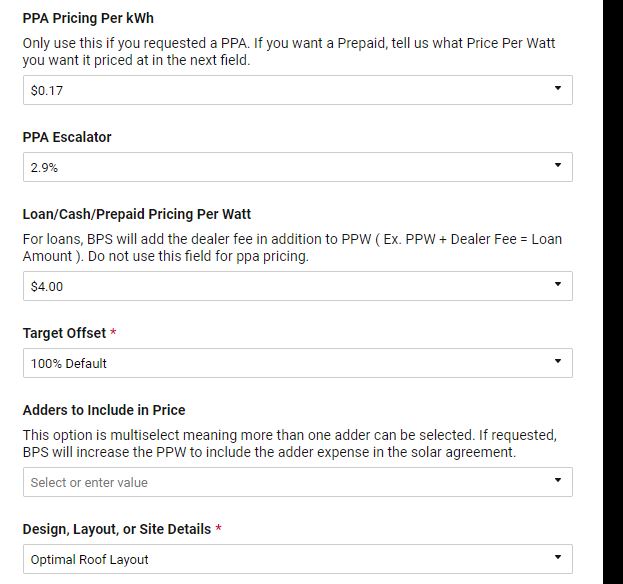The image size is (623, 584).
Task: Click the arrow beside Optimal Roof Layout
Action: (557, 558)
